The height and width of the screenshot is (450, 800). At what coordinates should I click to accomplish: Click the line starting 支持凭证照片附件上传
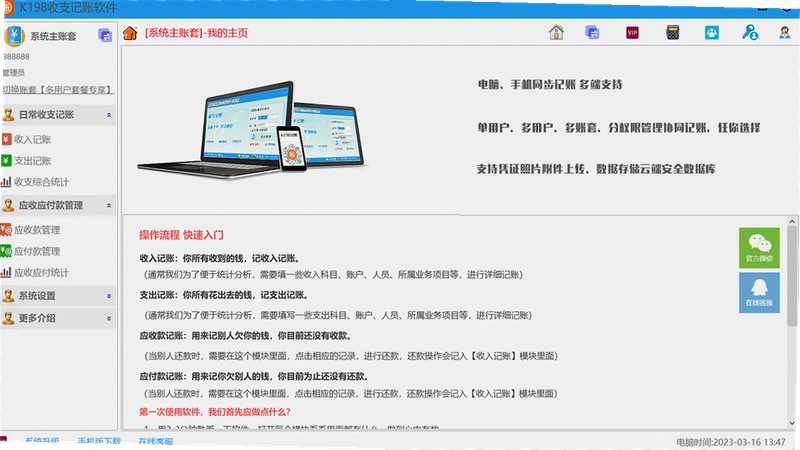coord(596,169)
